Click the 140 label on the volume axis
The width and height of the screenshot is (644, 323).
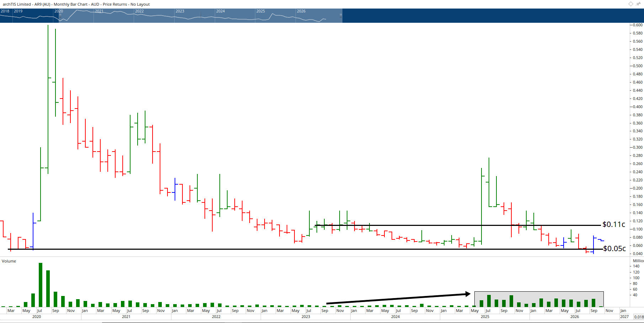point(636,266)
